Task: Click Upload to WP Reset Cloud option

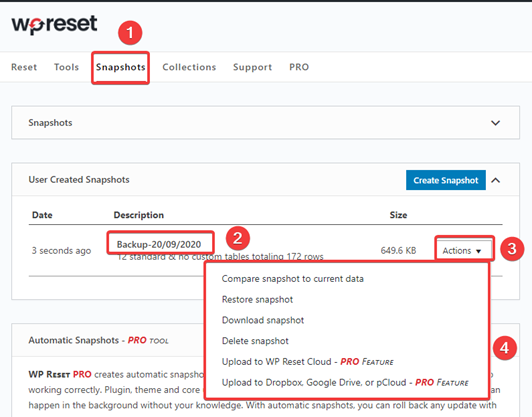Action: (308, 362)
